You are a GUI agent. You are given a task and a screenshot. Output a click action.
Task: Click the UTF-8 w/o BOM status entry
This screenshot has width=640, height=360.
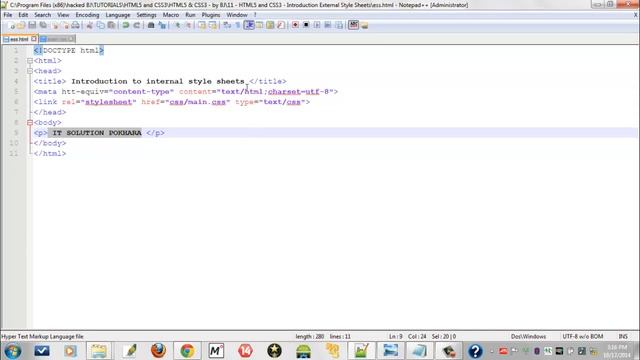click(x=582, y=336)
